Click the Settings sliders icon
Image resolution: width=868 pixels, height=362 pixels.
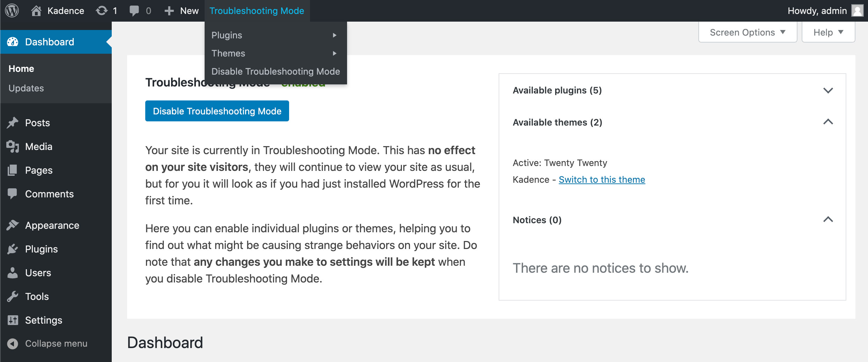tap(13, 320)
